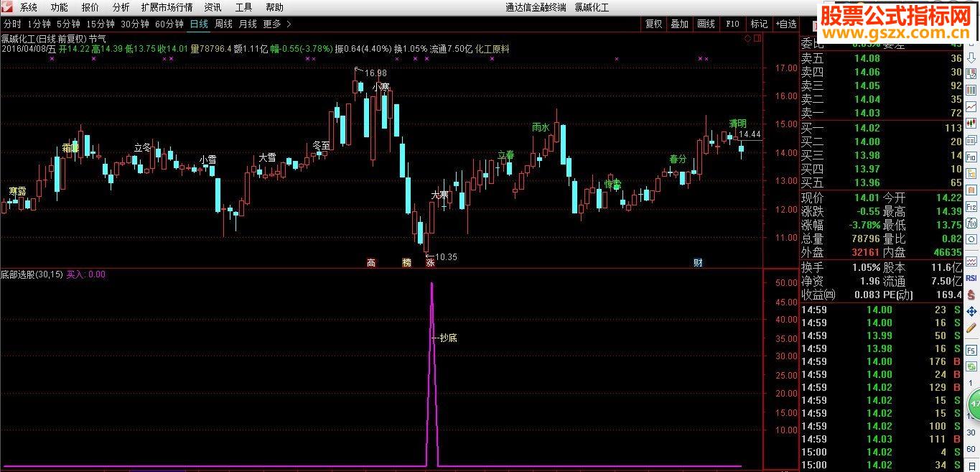980x472 pixels.
Task: Open the tree structure icon in sidebar
Action: (971, 174)
